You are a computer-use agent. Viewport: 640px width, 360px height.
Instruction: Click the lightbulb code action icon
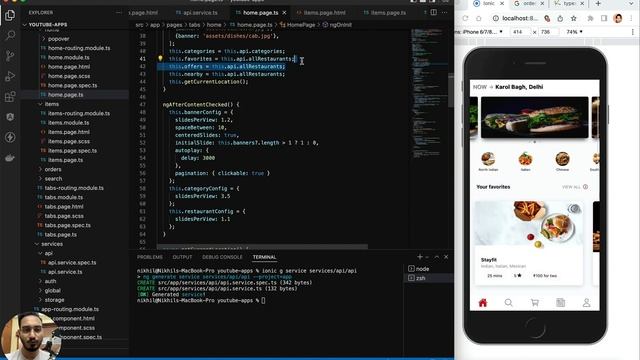coord(160,59)
